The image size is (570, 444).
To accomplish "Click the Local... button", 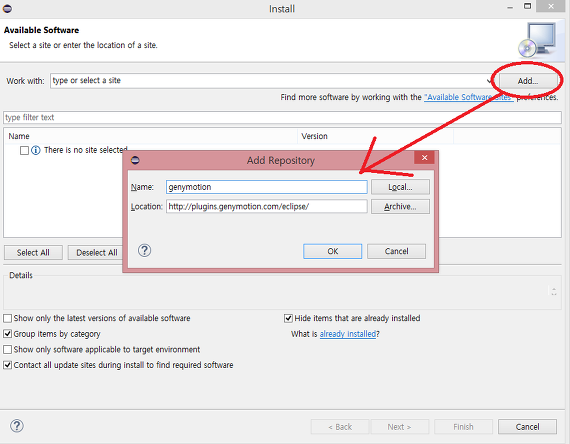I will [x=400, y=187].
